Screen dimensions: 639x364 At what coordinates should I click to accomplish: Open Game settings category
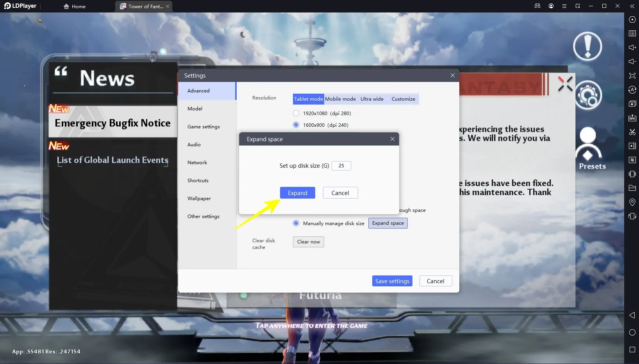207,127
